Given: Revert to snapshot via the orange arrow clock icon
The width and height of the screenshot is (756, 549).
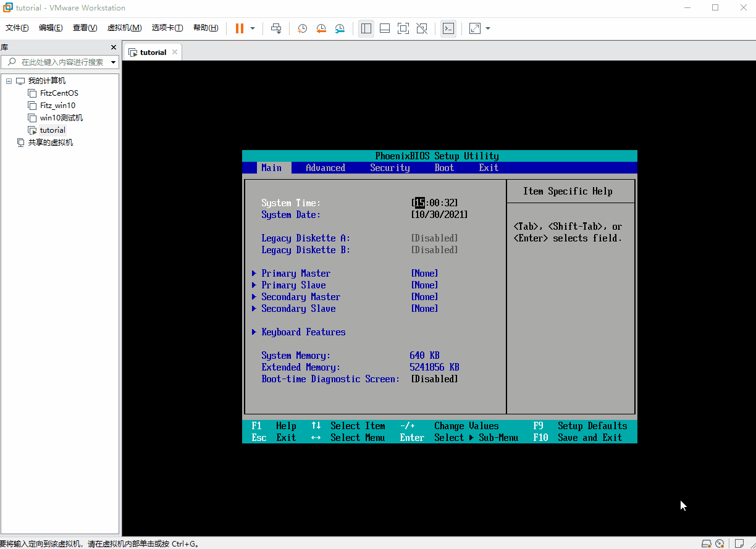Looking at the screenshot, I should click(x=321, y=28).
